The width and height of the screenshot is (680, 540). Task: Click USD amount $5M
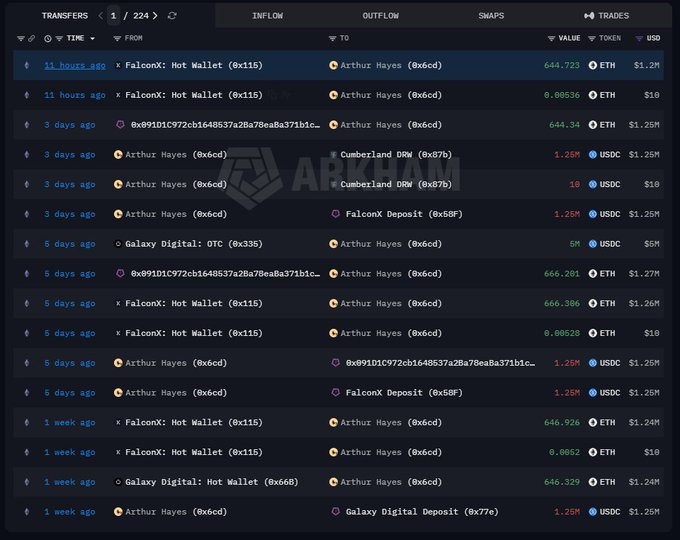click(651, 244)
